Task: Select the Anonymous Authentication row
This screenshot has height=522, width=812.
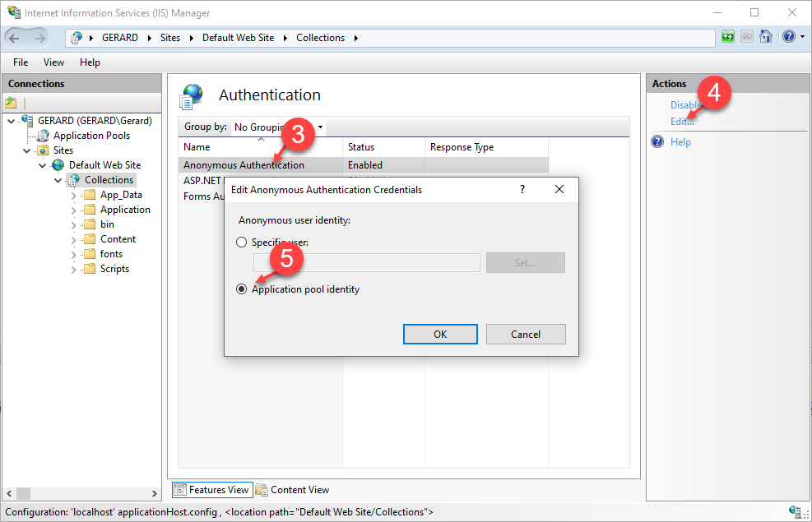Action: tap(244, 165)
